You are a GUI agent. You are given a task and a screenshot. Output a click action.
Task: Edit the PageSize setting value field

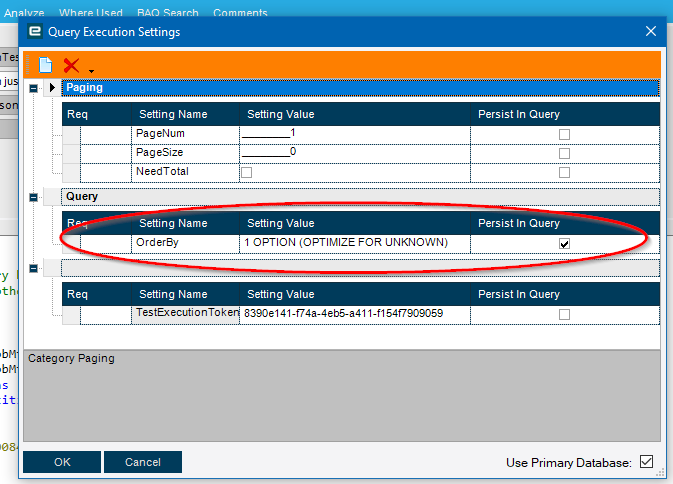click(x=355, y=154)
